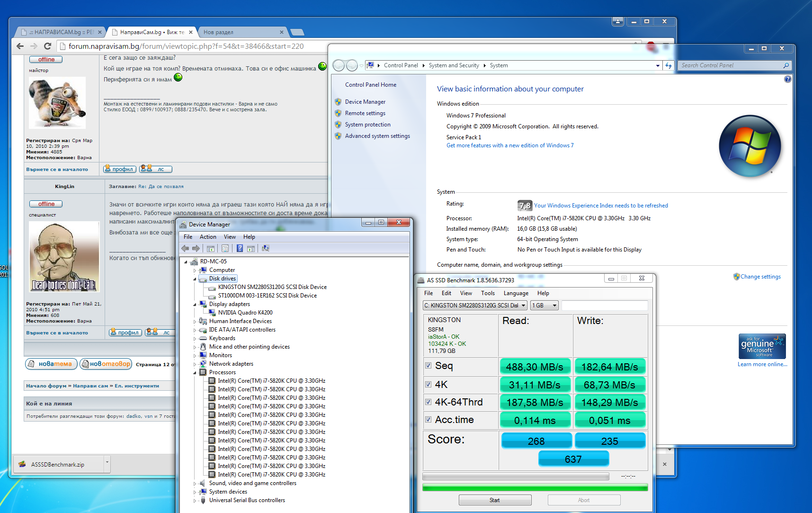Go back in the Chrome browser
Image resolution: width=812 pixels, height=513 pixels.
pos(20,46)
